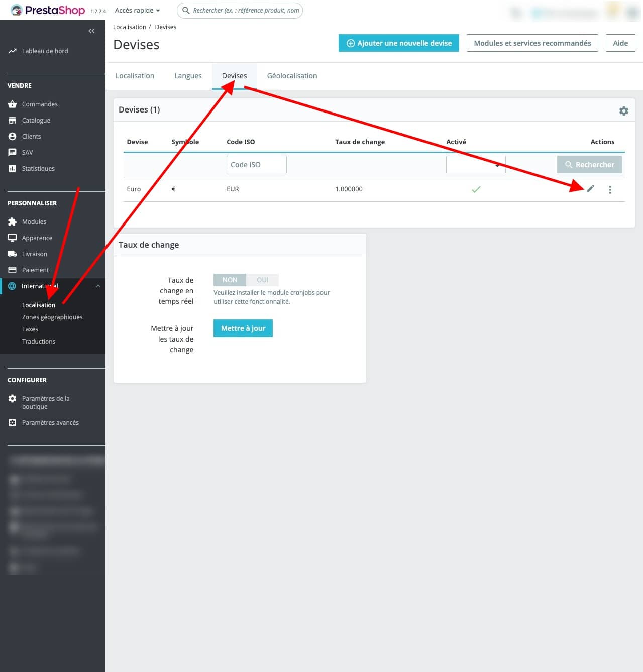Type in the Code ISO filter field
The image size is (643, 672).
coord(256,164)
